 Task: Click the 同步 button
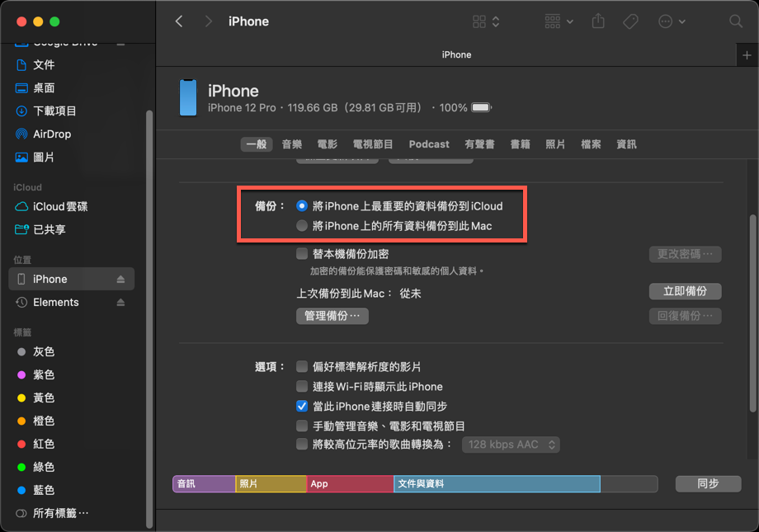(x=708, y=483)
